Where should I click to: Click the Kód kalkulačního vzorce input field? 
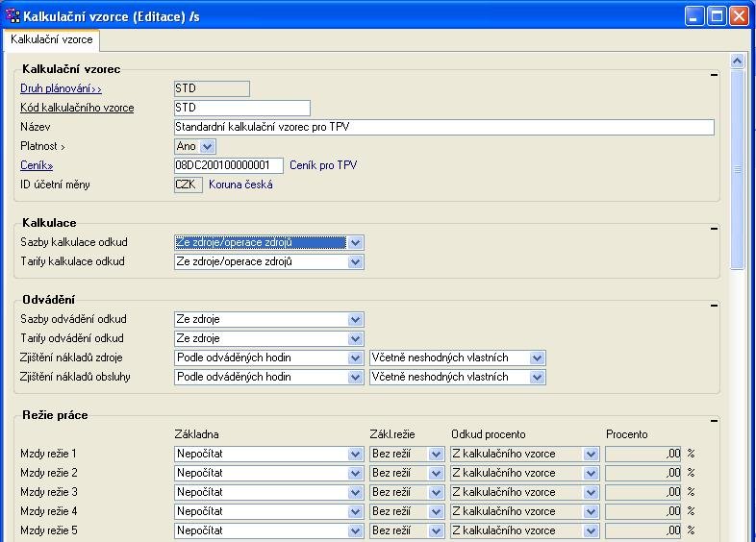click(242, 108)
